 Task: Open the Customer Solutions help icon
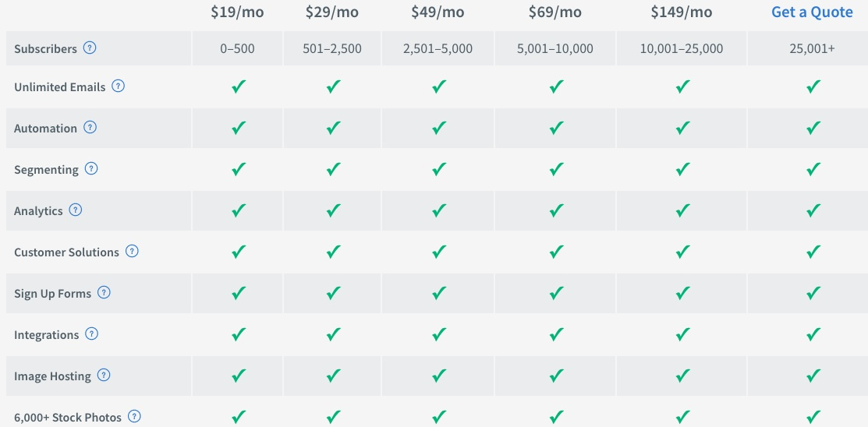tap(132, 251)
